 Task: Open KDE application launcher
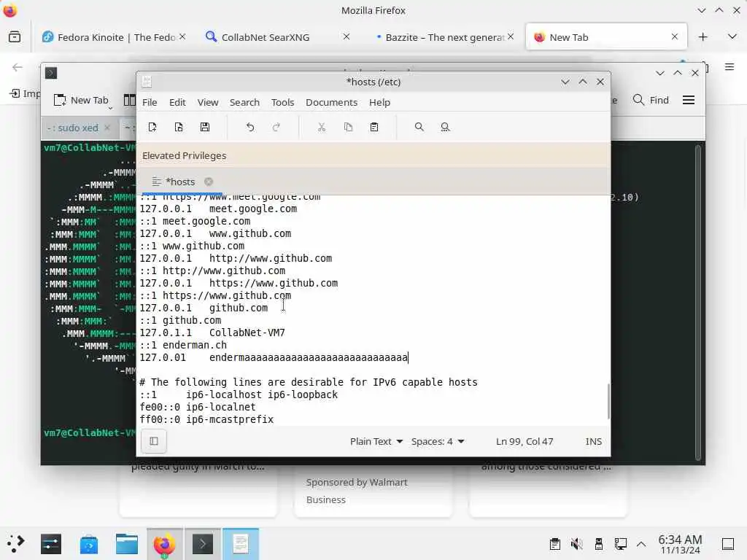[15, 544]
